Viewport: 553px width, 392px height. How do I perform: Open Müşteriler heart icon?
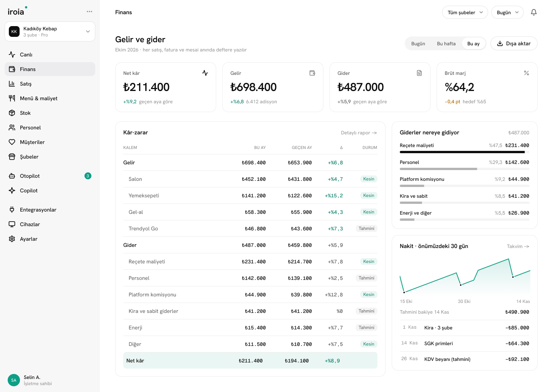12,142
